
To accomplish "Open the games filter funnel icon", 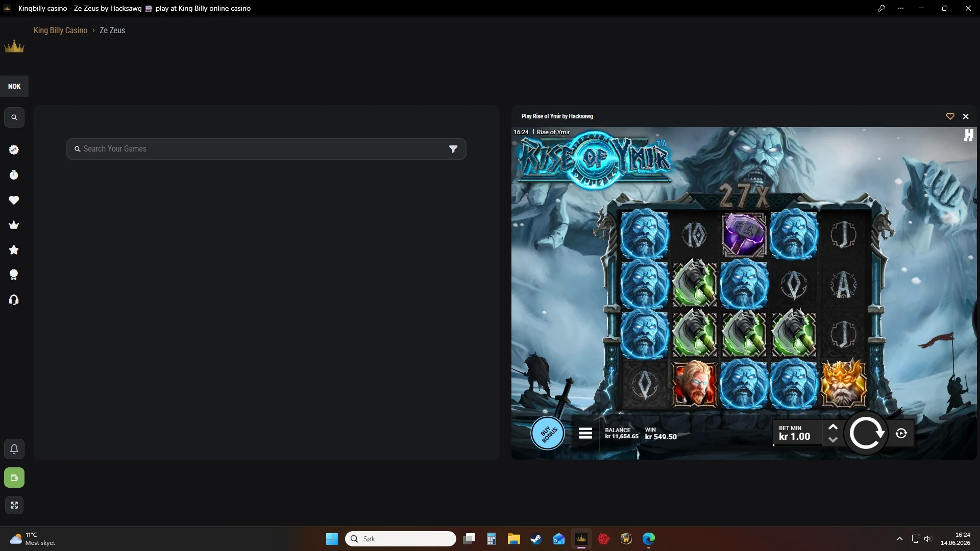I will point(453,149).
